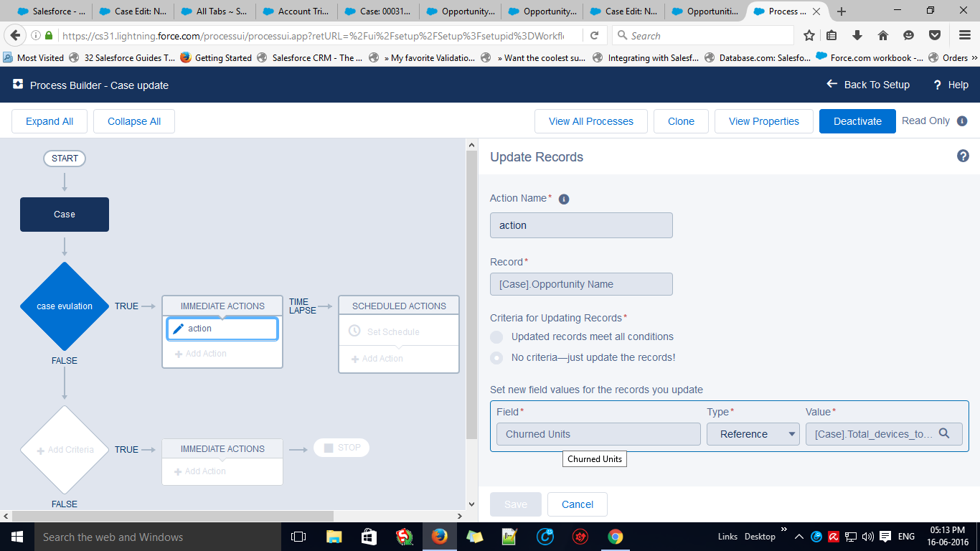Click the lookup magnifier in the Value field
Screen dimensions: 980x551
[946, 433]
